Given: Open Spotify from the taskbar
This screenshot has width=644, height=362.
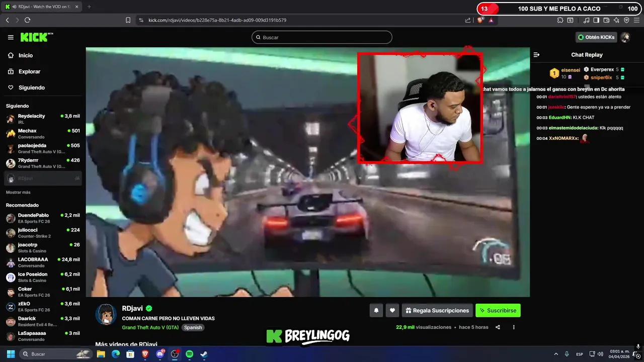Looking at the screenshot, I should click(189, 354).
